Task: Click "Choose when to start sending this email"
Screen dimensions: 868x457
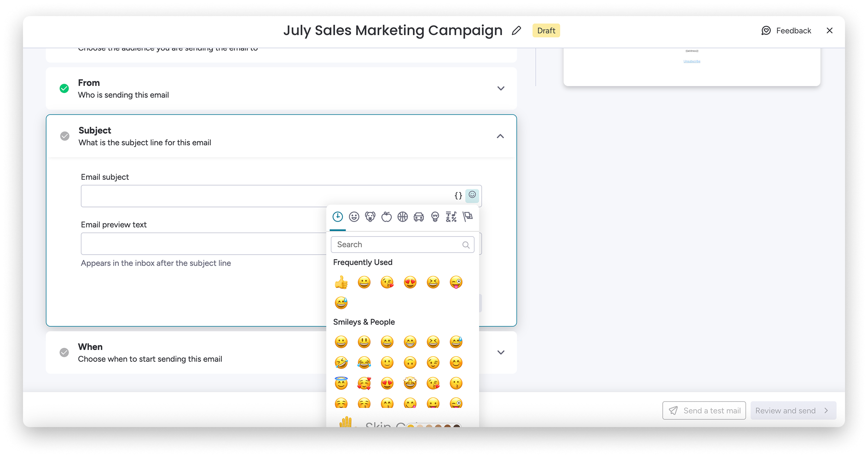Action: (150, 359)
